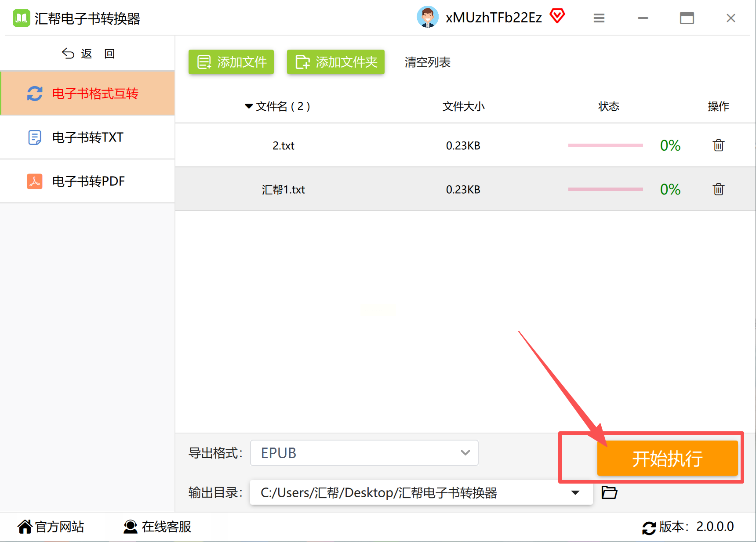756x542 pixels.
Task: Click the app logo book icon
Action: click(x=21, y=18)
